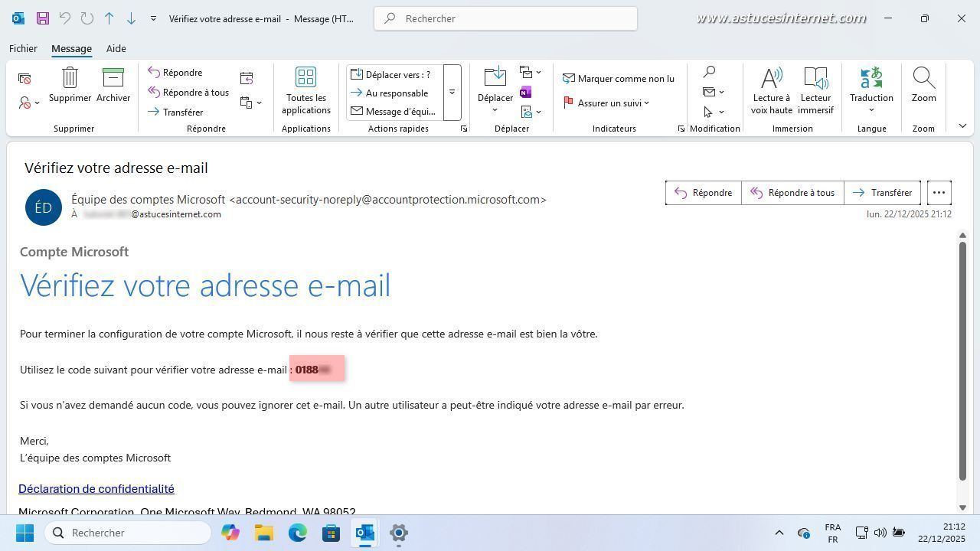Click Répondre à tous in message header
This screenshot has width=980, height=551.
pyautogui.click(x=792, y=193)
